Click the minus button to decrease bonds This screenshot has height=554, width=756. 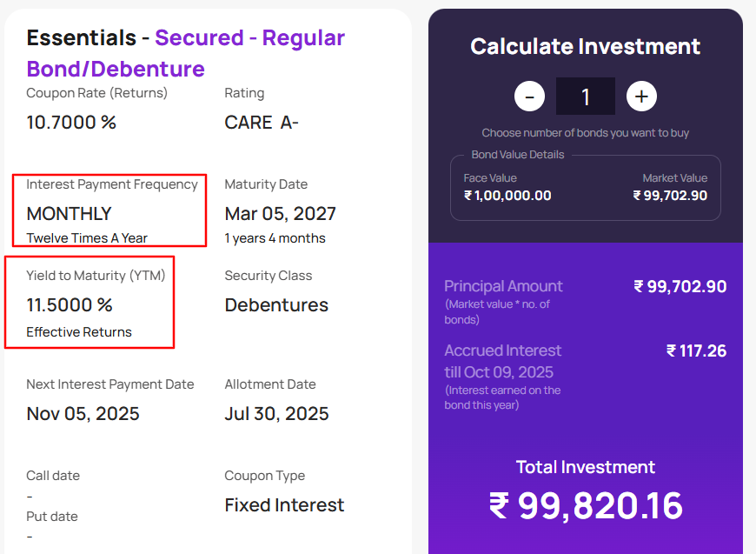coord(529,96)
